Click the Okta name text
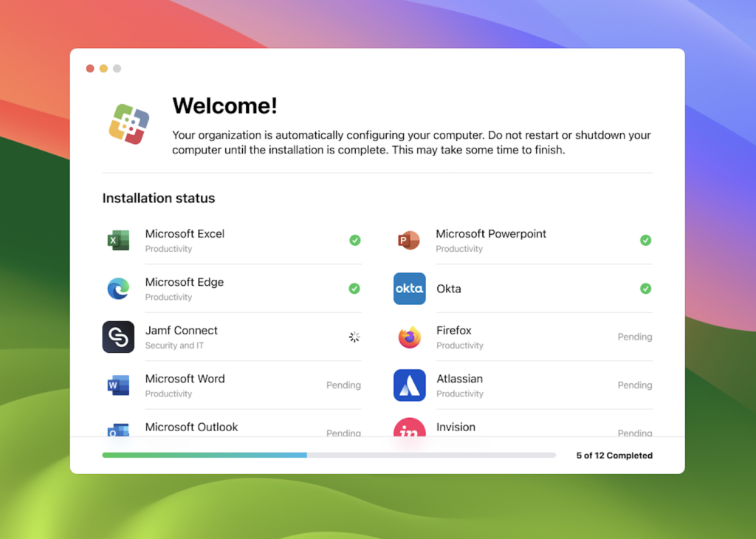Image resolution: width=756 pixels, height=539 pixels. pyautogui.click(x=448, y=288)
